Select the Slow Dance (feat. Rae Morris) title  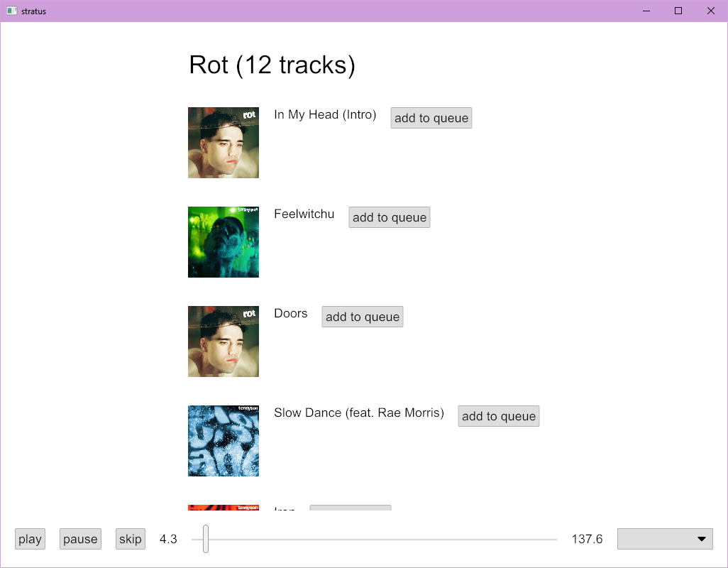pos(359,413)
